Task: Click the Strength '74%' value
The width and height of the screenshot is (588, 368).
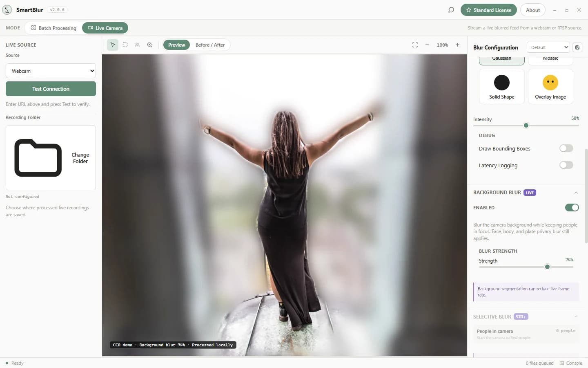Action: [x=569, y=260]
